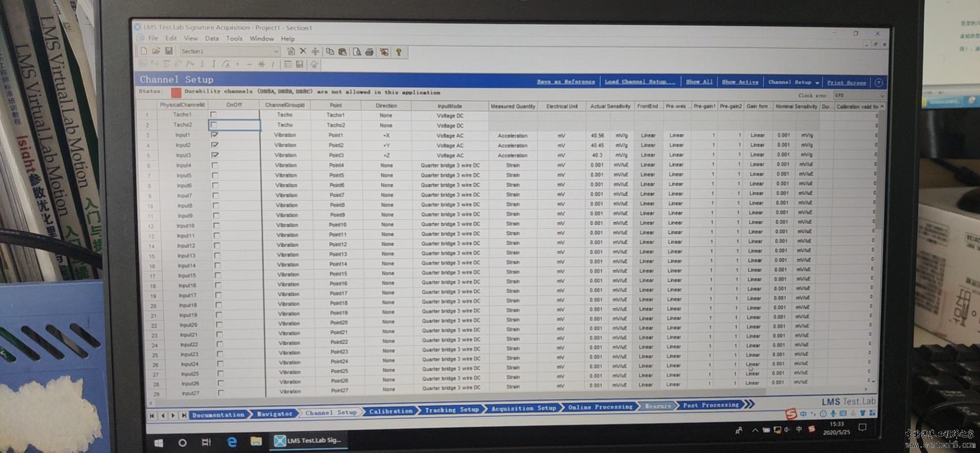Click the Load Channel Setup link
Screen dimensions: 980x453
click(x=640, y=82)
